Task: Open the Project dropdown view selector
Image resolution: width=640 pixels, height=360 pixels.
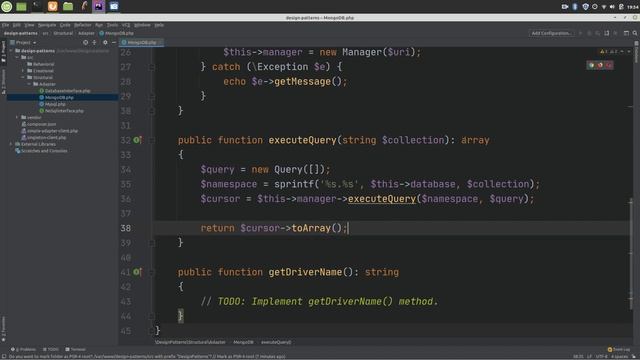Action: pos(23,42)
